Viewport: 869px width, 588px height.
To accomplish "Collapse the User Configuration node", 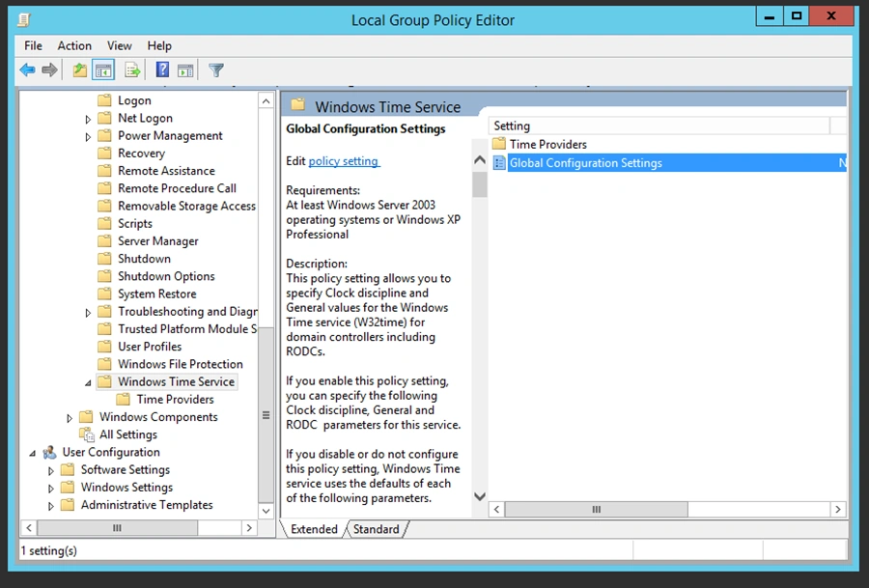I will 32,454.
